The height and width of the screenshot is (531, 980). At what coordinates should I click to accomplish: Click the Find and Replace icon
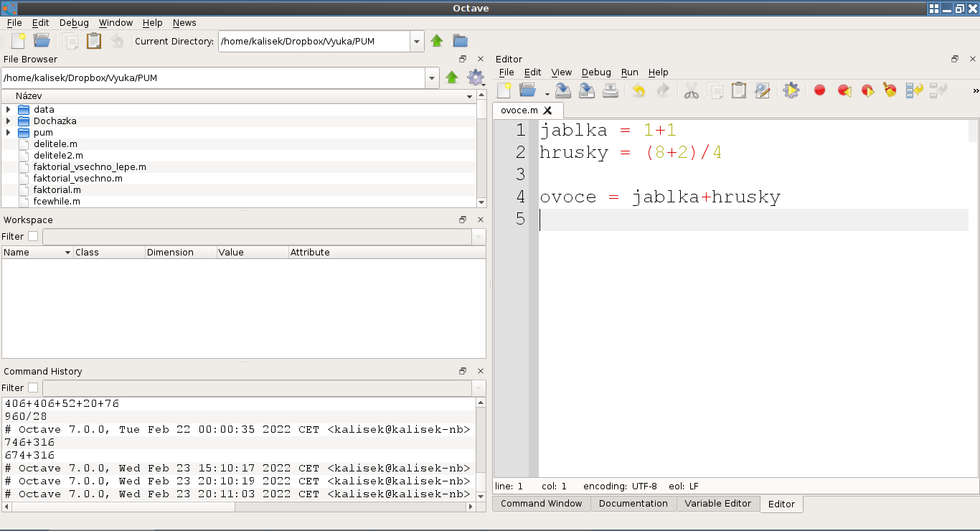tap(763, 90)
